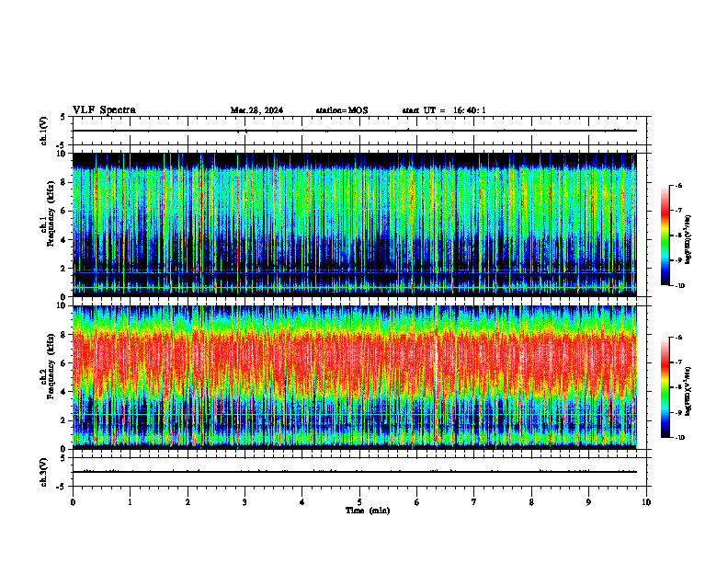Click the time axis tick label "9"
Image resolution: width=728 pixels, height=563 pixels.
point(588,502)
